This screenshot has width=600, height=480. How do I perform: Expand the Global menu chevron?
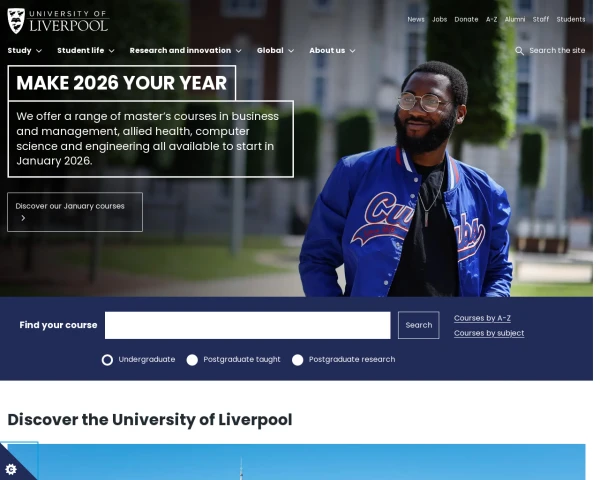click(291, 51)
